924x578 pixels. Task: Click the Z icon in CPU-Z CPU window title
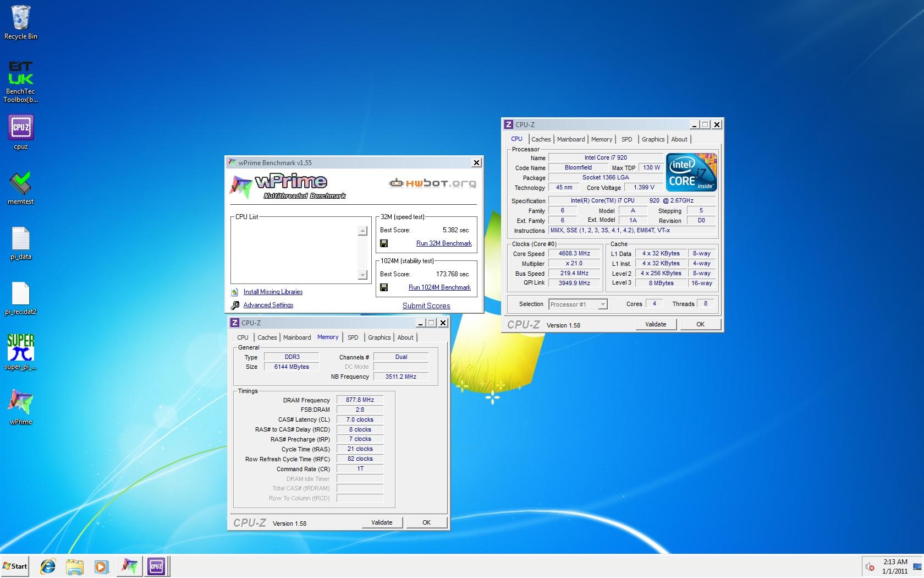(509, 125)
